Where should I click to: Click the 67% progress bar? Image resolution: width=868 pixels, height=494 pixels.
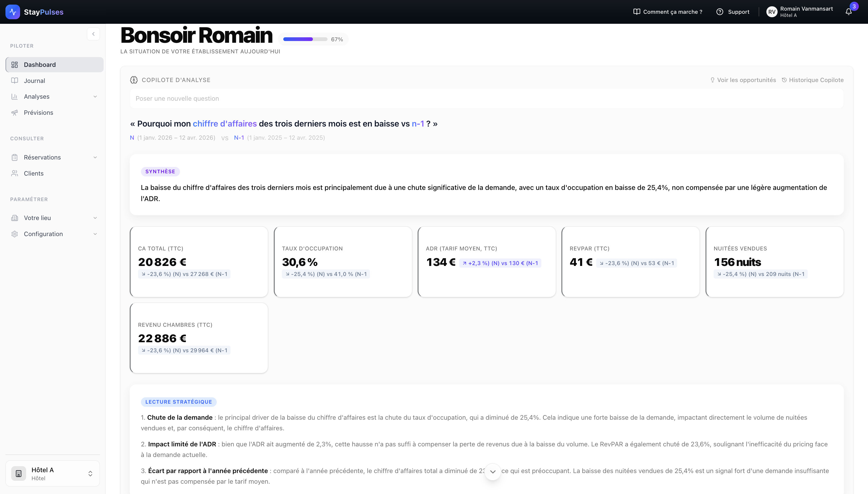(x=305, y=39)
